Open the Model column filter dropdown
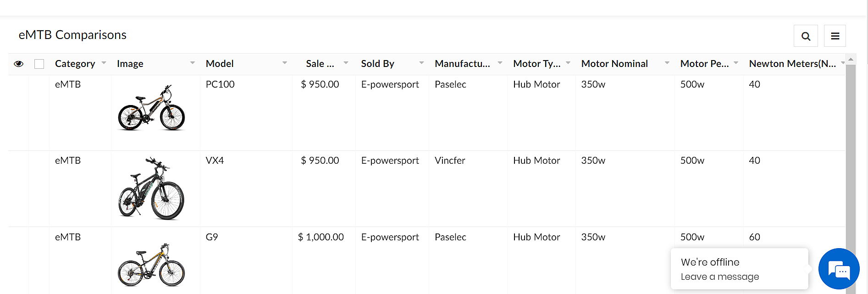This screenshot has height=294, width=868. (285, 63)
